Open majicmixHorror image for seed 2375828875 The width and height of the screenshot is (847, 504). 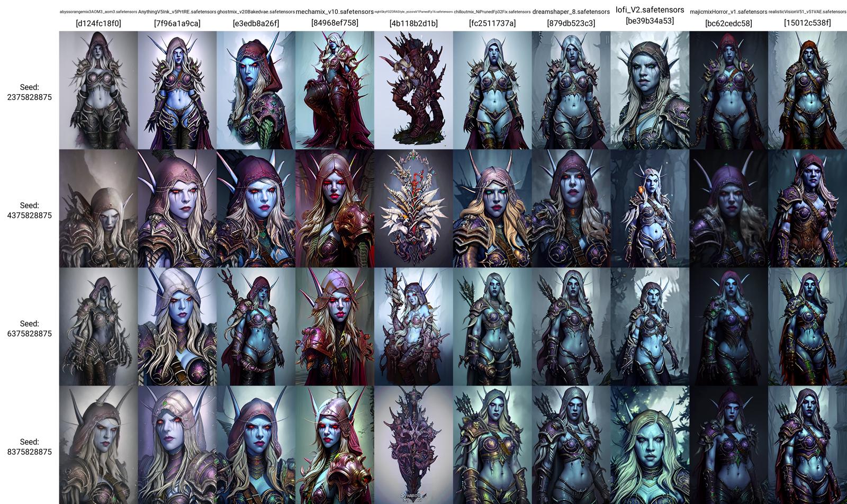point(728,90)
